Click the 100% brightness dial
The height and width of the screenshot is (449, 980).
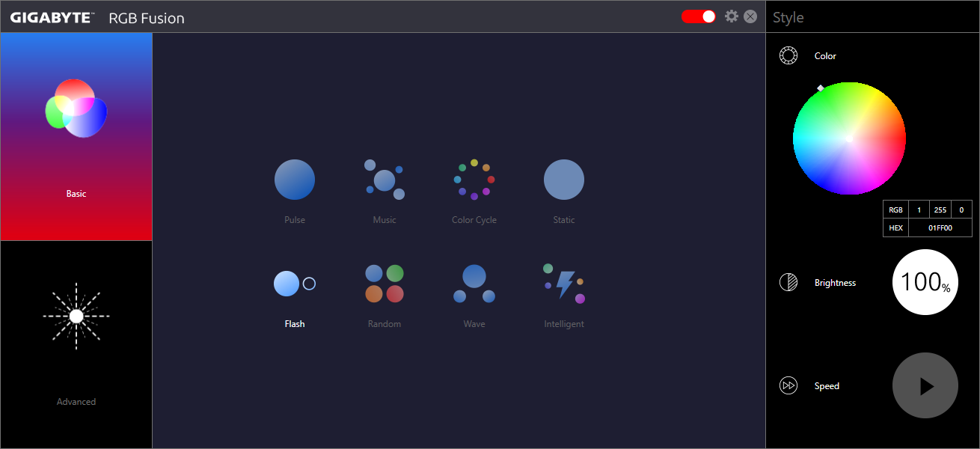coord(925,282)
